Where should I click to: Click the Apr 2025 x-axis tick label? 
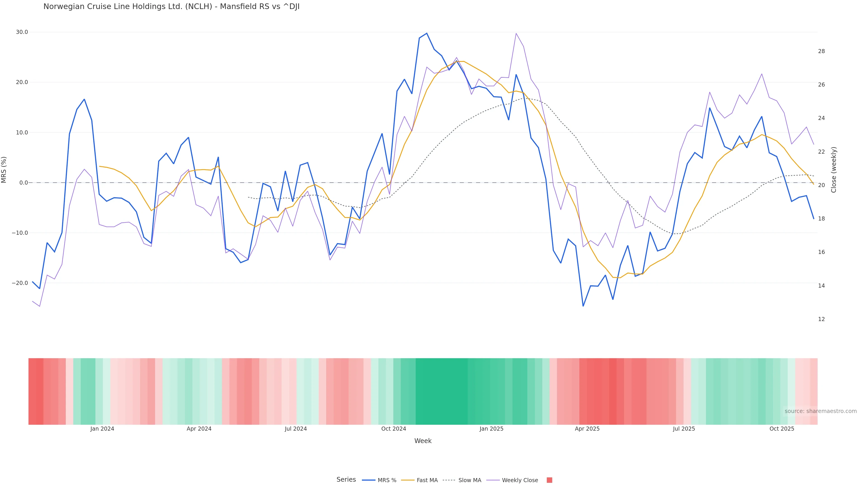(x=587, y=429)
